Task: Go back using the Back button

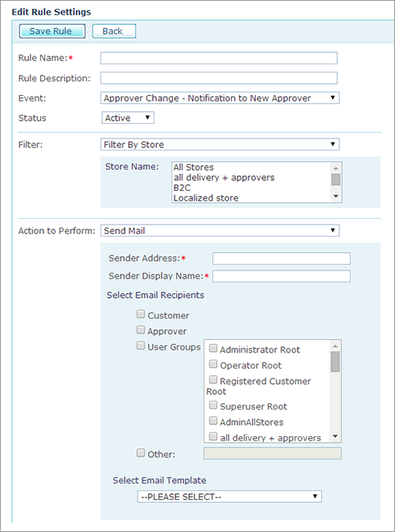Action: 114,31
